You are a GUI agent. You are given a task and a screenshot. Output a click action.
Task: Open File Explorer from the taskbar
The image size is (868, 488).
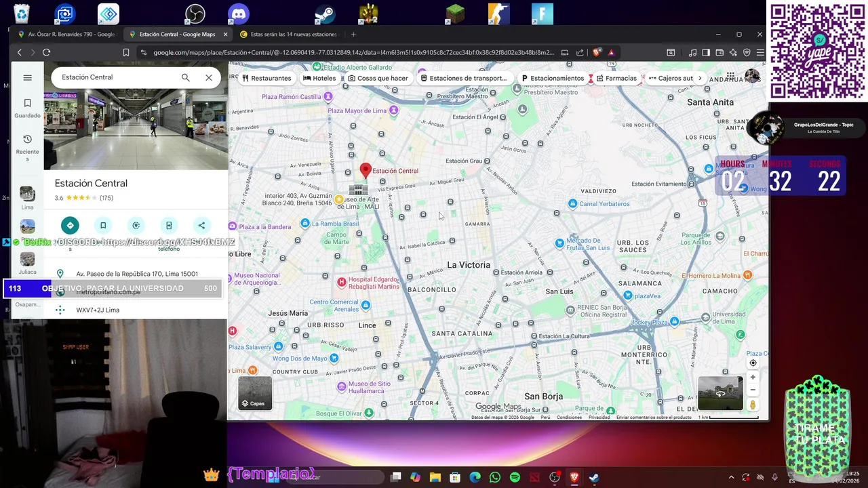435,477
